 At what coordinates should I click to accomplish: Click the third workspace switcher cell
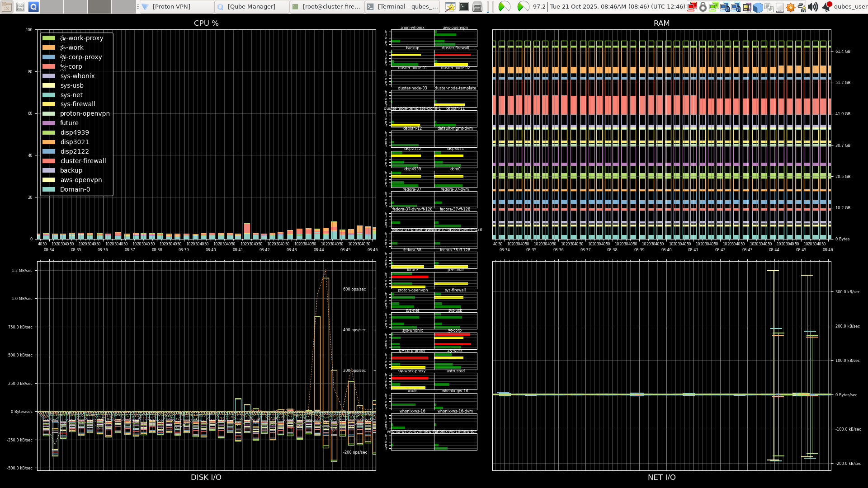[x=99, y=7]
